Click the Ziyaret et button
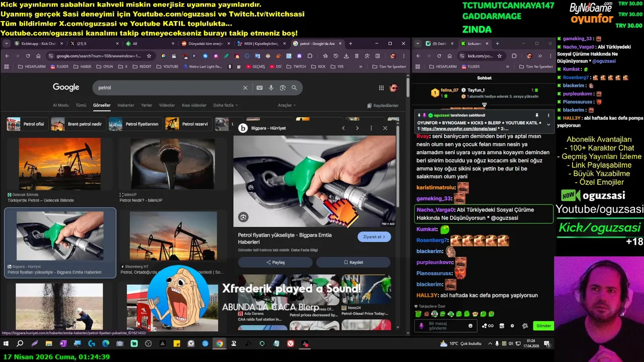The image size is (644, 362). coord(374,237)
